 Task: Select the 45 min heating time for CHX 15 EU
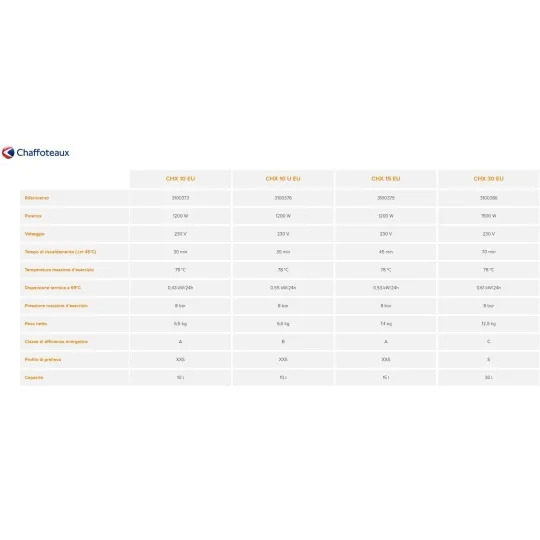pyautogui.click(x=386, y=252)
